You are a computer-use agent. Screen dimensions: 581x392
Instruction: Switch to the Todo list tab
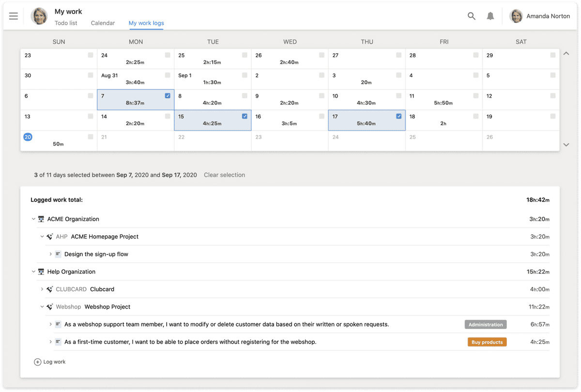66,23
